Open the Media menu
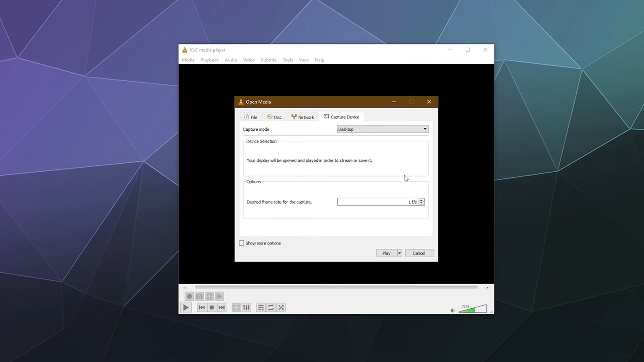The width and height of the screenshot is (644, 362). point(188,60)
